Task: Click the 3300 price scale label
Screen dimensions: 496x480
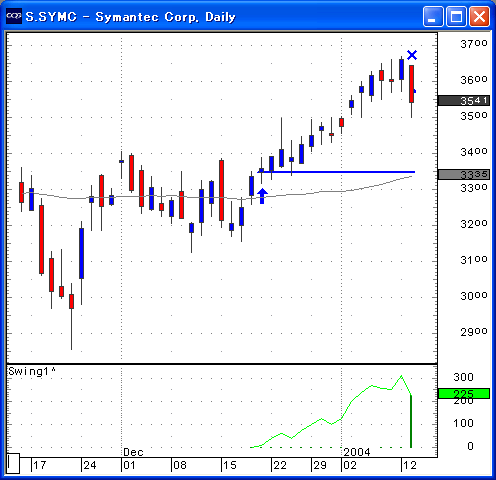Action: [474, 188]
